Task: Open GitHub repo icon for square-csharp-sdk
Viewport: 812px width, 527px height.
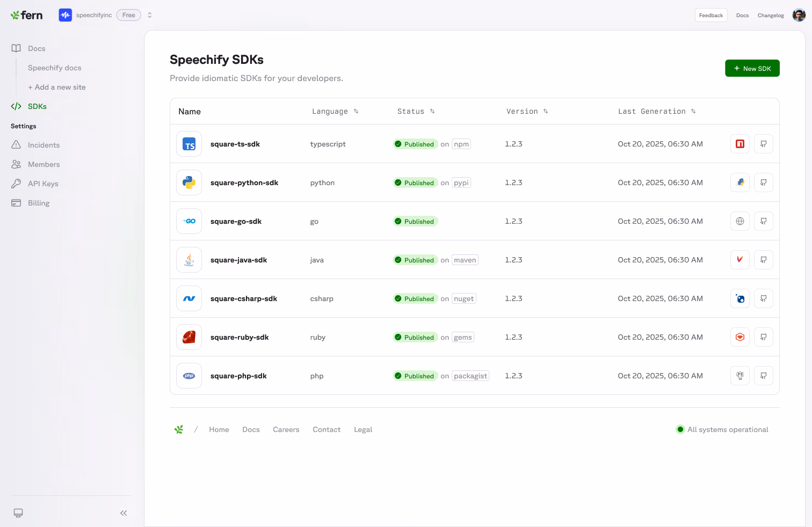Action: click(x=764, y=298)
